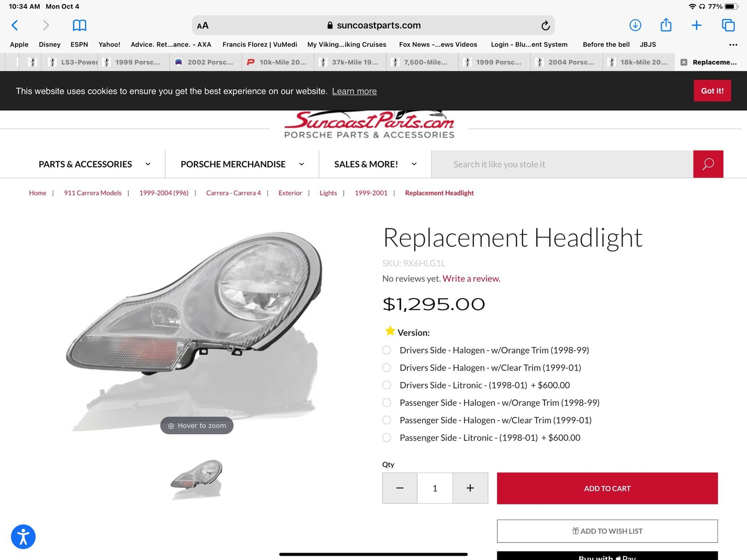Select Drivers Side Litronic version

[x=387, y=385]
